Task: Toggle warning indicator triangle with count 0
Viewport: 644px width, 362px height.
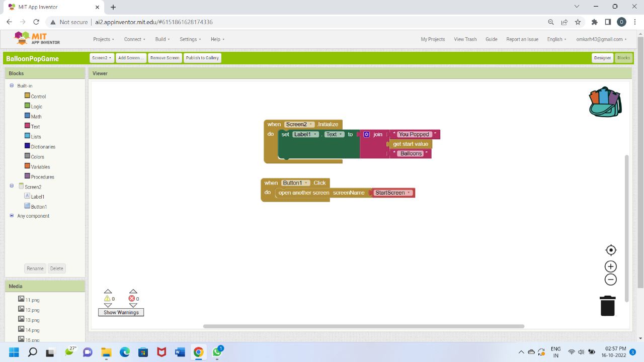Action: click(107, 298)
